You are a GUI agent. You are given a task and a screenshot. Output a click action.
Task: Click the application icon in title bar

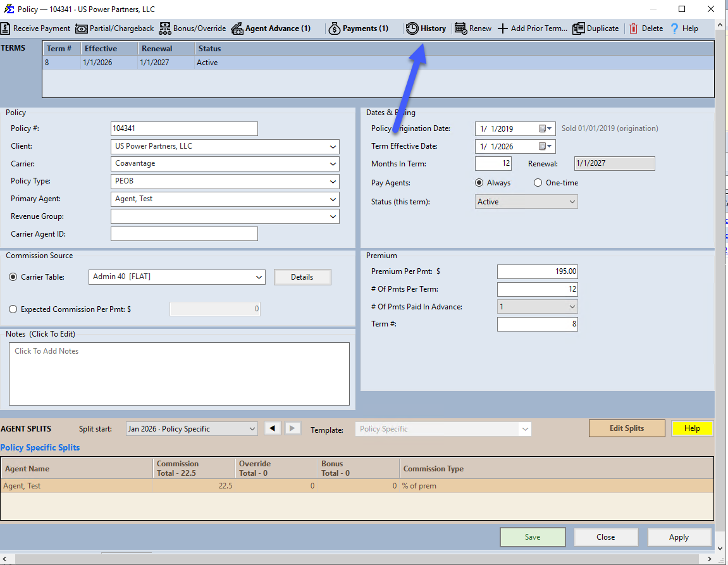coord(9,9)
